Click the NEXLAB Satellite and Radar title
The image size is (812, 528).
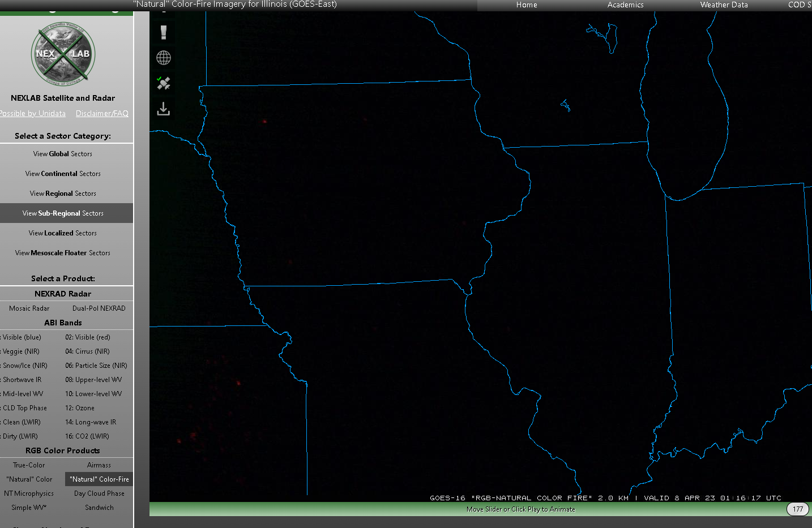pyautogui.click(x=63, y=98)
